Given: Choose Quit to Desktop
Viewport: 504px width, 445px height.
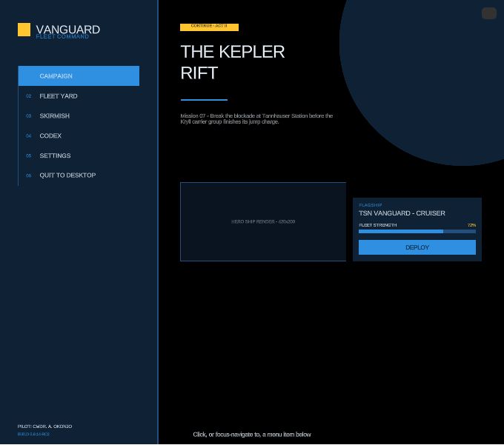Looking at the screenshot, I should [x=79, y=175].
